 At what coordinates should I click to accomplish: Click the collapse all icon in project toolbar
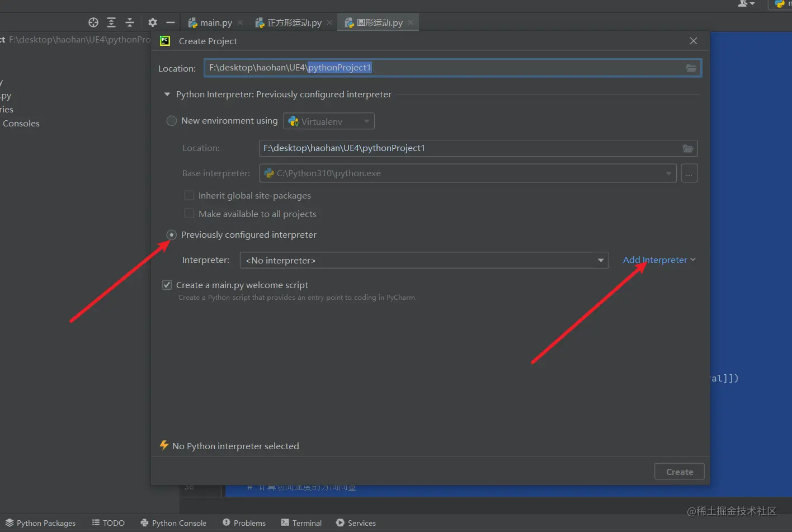click(x=130, y=22)
